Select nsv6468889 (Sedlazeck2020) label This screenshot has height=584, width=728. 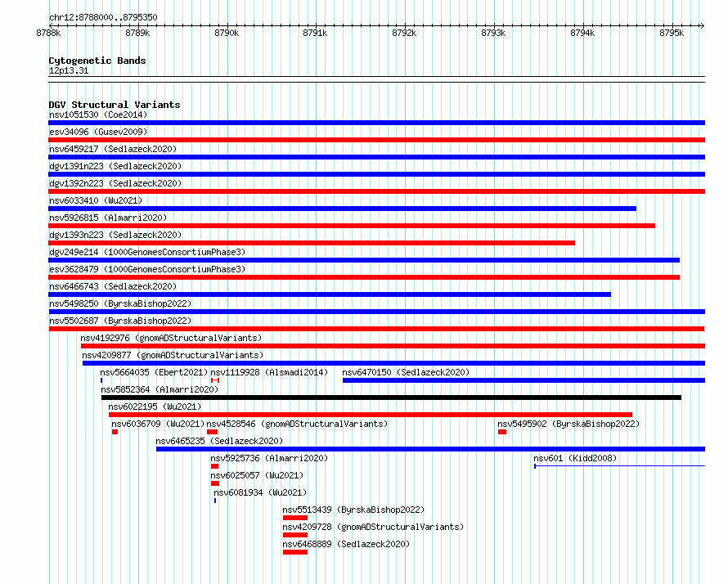pos(346,544)
